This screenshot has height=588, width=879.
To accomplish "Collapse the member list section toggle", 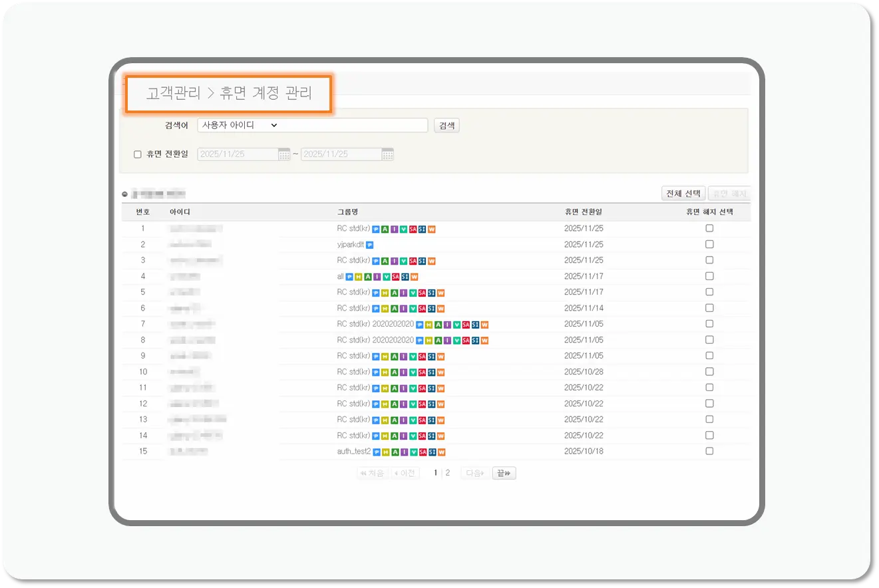I will pos(124,193).
